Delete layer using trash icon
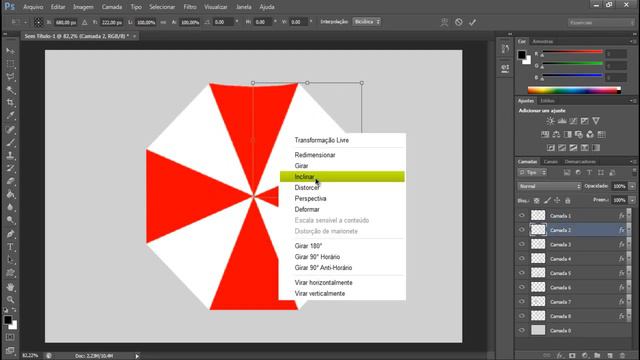Viewport: 640px width, 360px height. [622, 356]
